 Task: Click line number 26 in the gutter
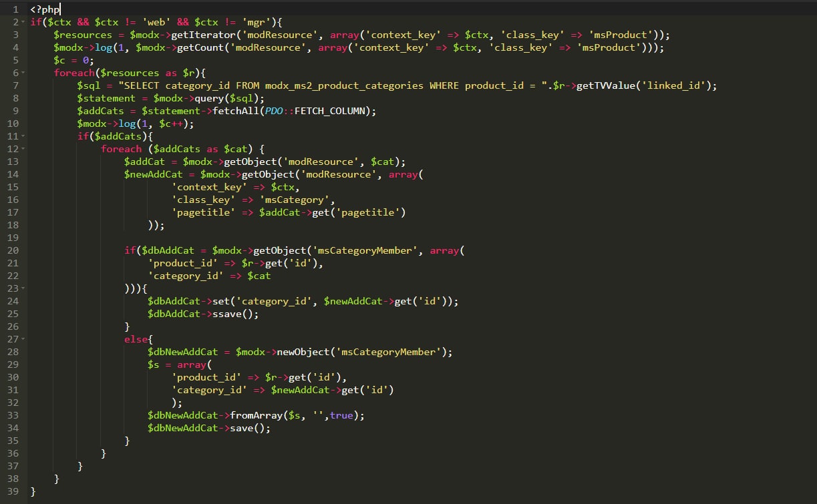[13, 326]
